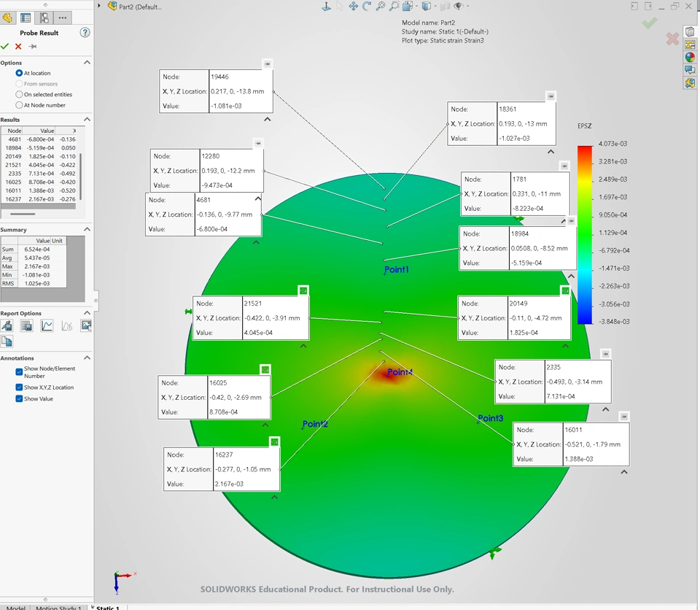
Task: Collapse the Report Options section
Action: pos(87,313)
